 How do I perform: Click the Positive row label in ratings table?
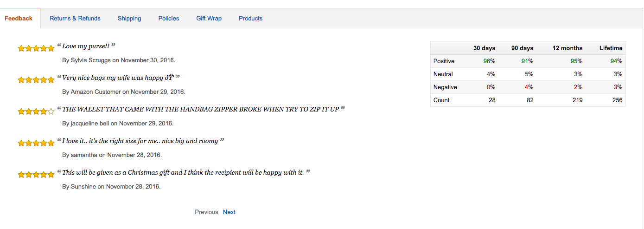[x=444, y=61]
